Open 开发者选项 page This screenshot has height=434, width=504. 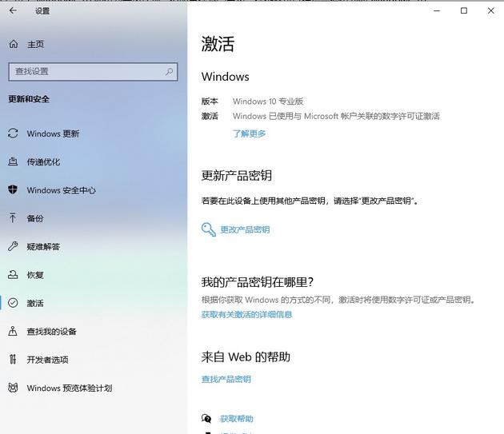click(94, 360)
